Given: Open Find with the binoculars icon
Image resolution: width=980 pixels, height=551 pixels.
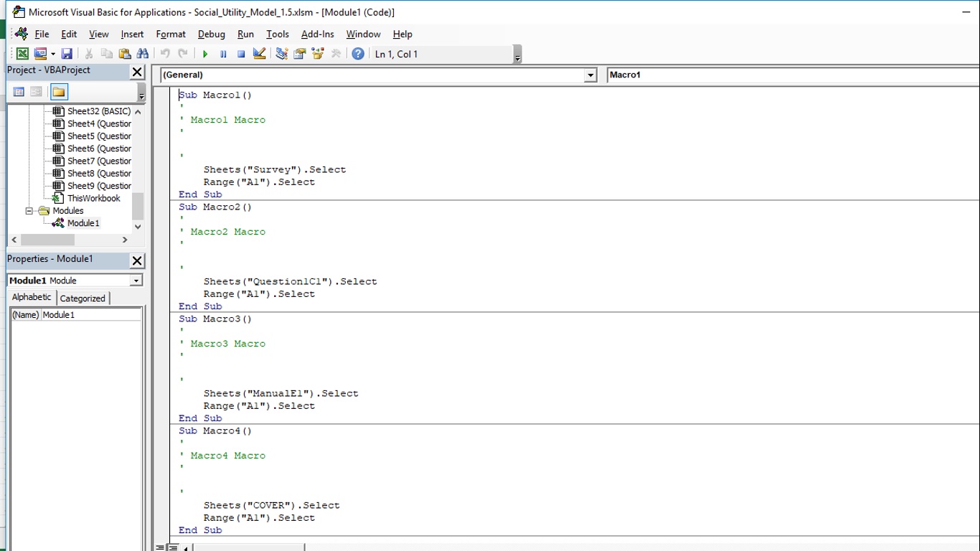Looking at the screenshot, I should point(143,54).
